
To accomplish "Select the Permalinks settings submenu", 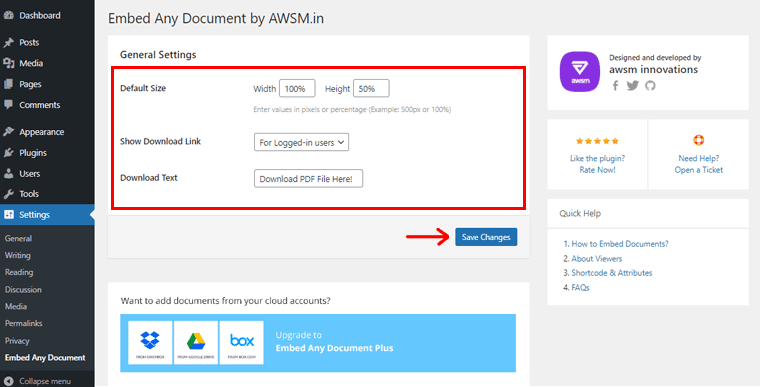I will 24,323.
